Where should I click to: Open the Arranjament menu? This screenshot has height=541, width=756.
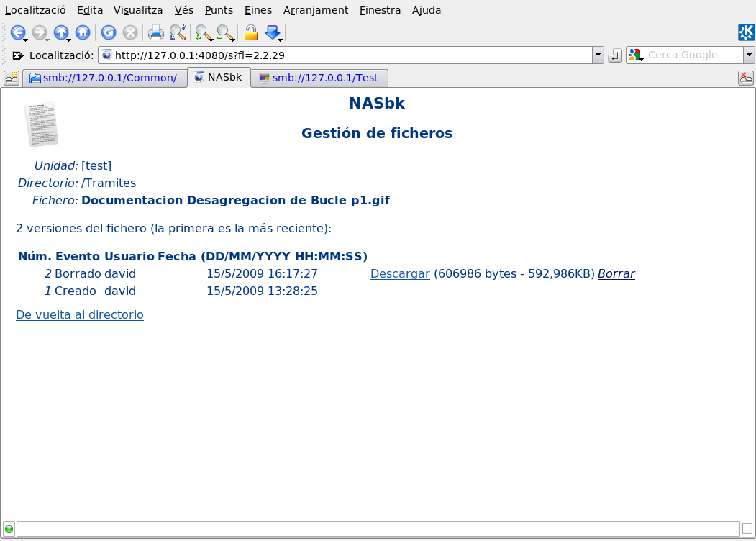coord(315,10)
